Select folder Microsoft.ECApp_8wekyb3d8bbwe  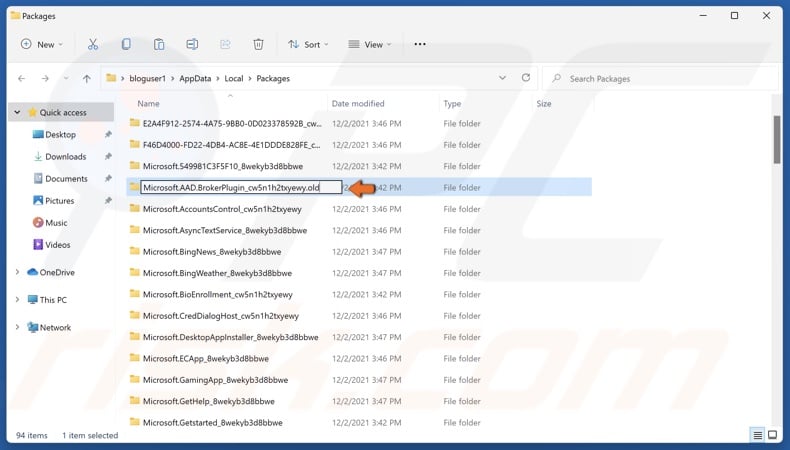click(206, 359)
